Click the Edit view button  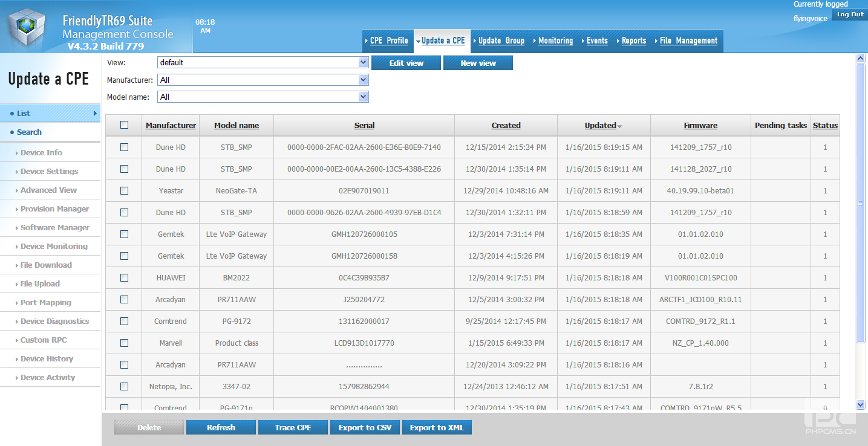[x=406, y=63]
